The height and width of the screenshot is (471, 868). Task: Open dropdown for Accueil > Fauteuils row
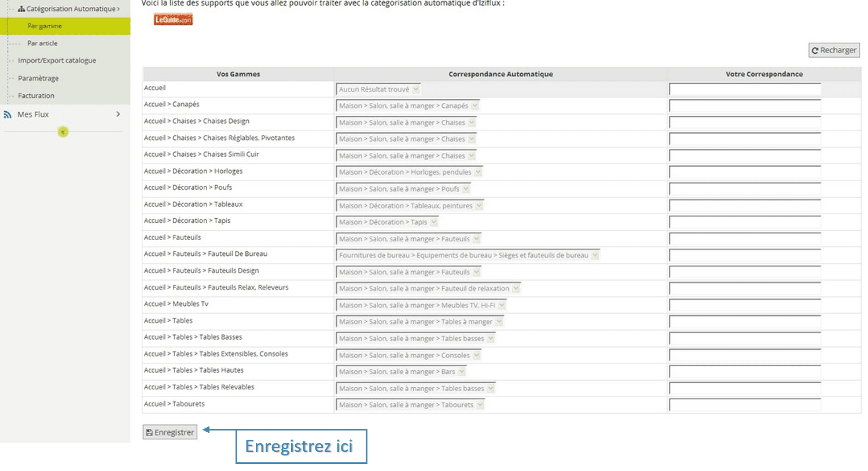409,239
